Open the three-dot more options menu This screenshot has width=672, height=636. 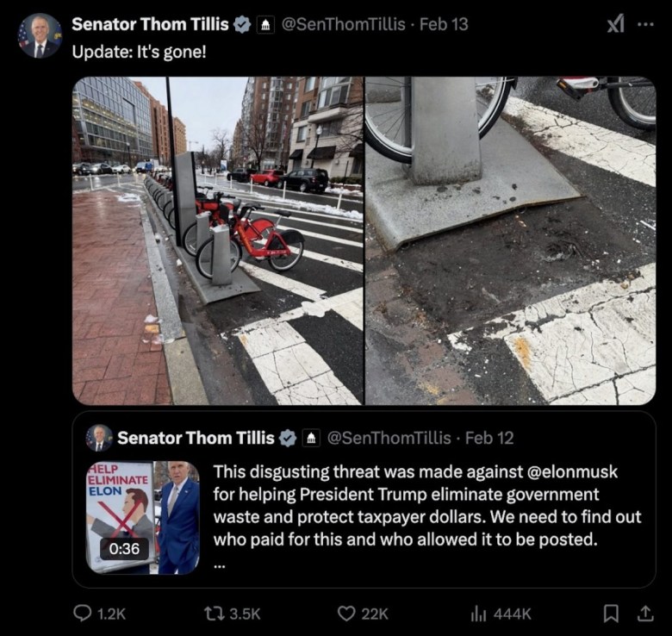coord(645,24)
